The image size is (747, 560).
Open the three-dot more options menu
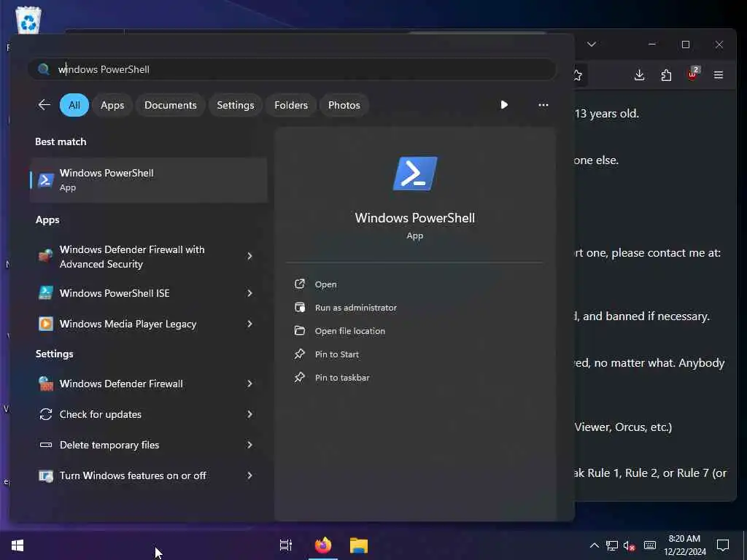(x=543, y=105)
